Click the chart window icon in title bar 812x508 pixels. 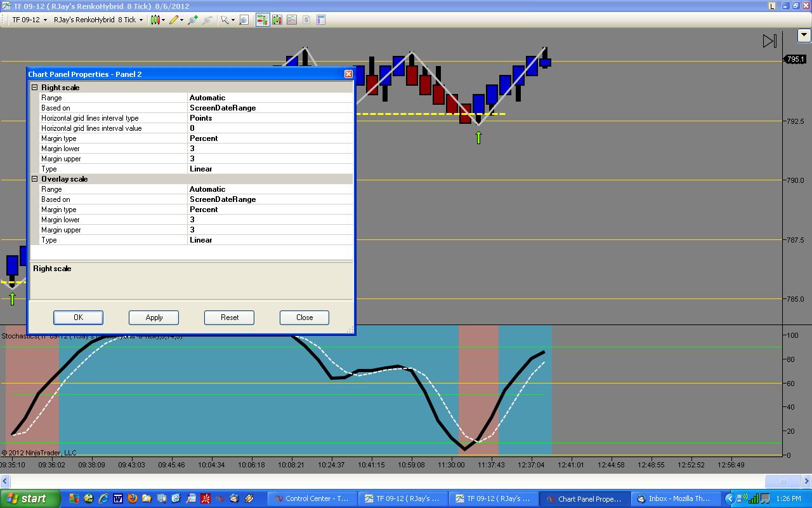[7, 6]
